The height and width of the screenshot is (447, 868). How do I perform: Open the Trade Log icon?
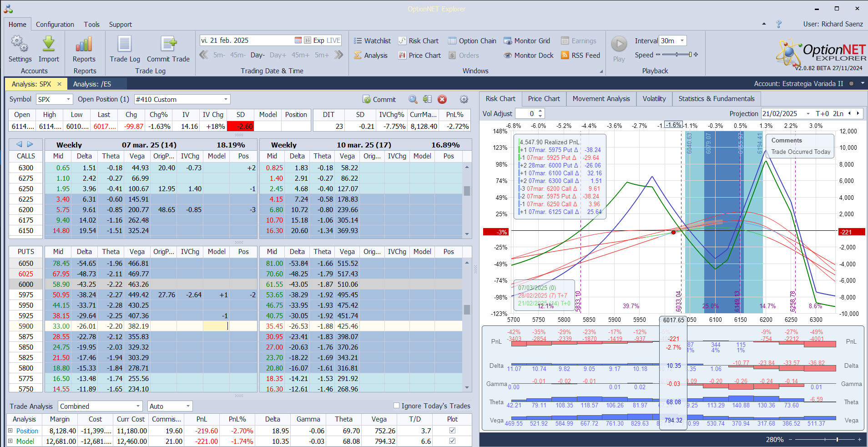coord(125,44)
